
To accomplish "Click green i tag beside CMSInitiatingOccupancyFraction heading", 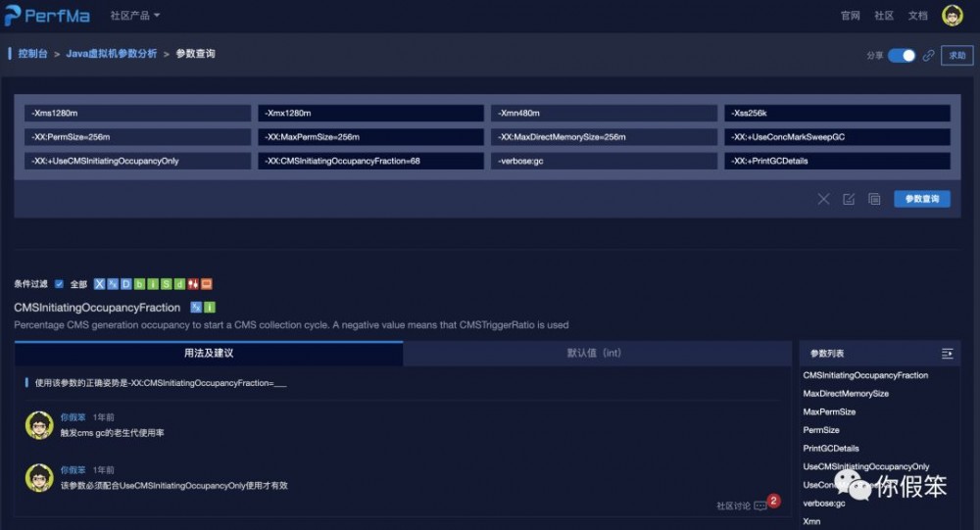I will [x=210, y=307].
